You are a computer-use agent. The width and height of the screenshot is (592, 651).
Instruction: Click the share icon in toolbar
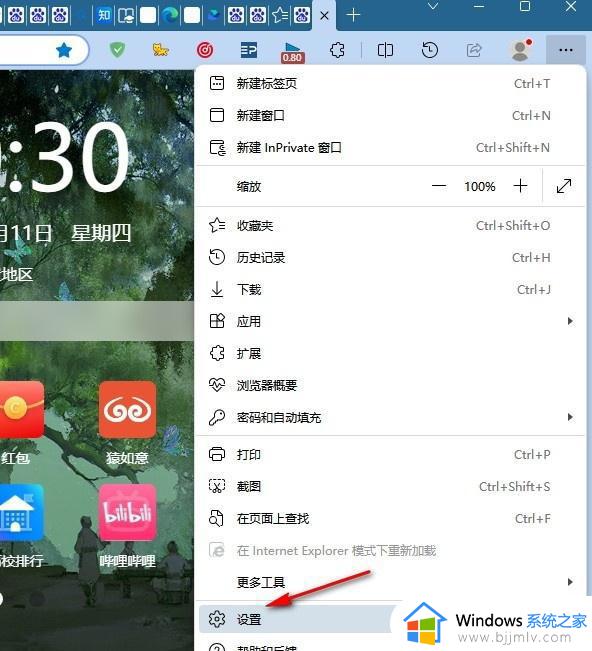pyautogui.click(x=474, y=50)
